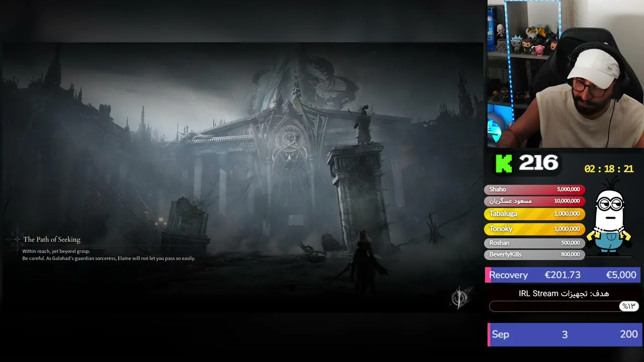Click the loading tip mentioning Elaine
644x362 pixels.
coord(109,258)
